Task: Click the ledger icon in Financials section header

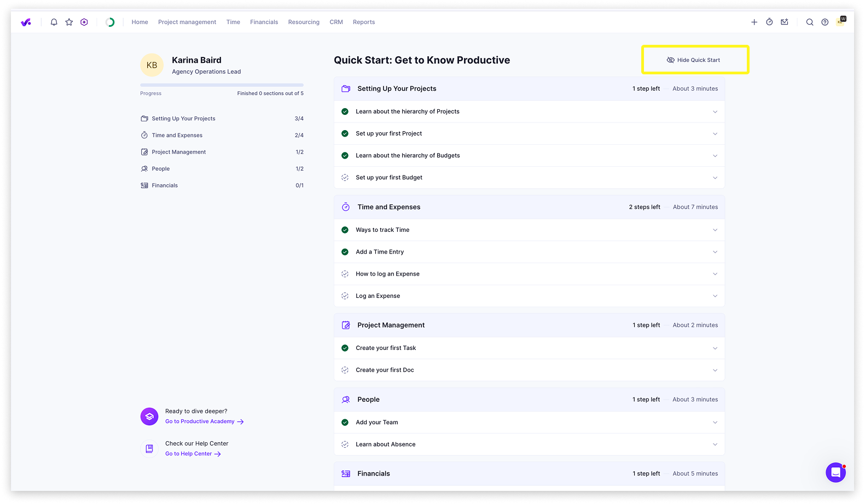Action: (x=346, y=474)
